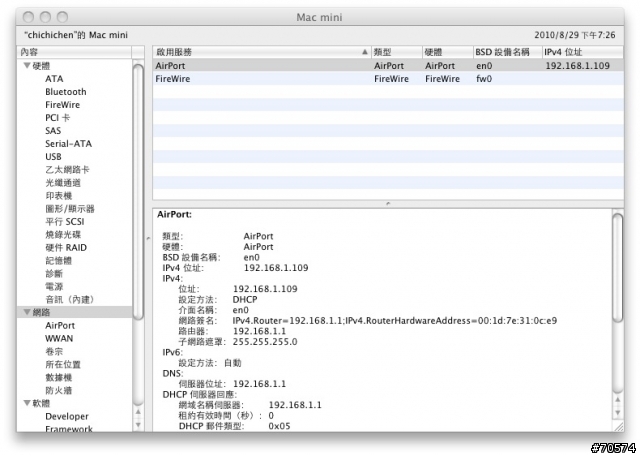Screen dimensions: 640x456
Task: Click the sidebar scroll down arrow
Action: (x=138, y=425)
